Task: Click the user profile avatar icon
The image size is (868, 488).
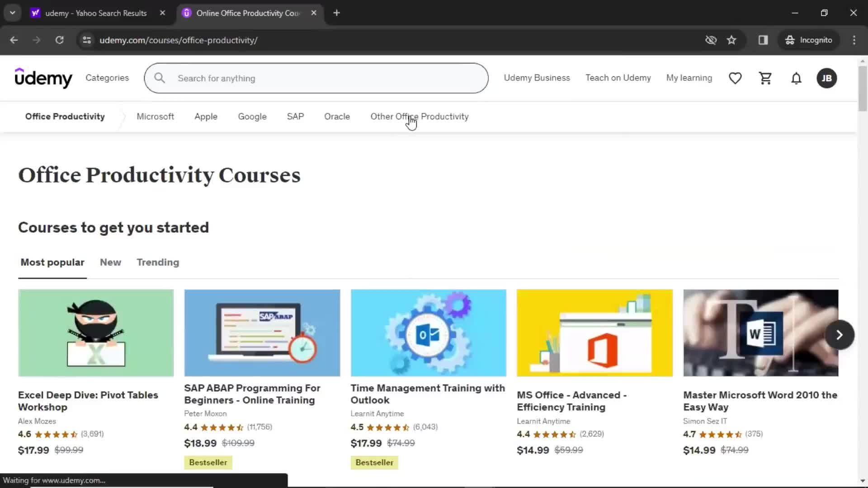Action: pos(827,78)
